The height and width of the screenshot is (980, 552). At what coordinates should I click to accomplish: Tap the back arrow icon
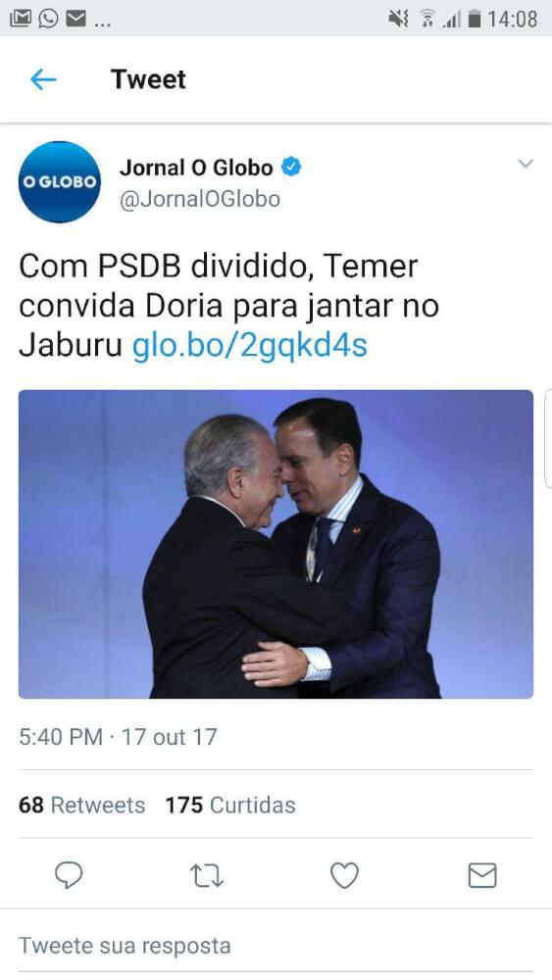pyautogui.click(x=43, y=79)
